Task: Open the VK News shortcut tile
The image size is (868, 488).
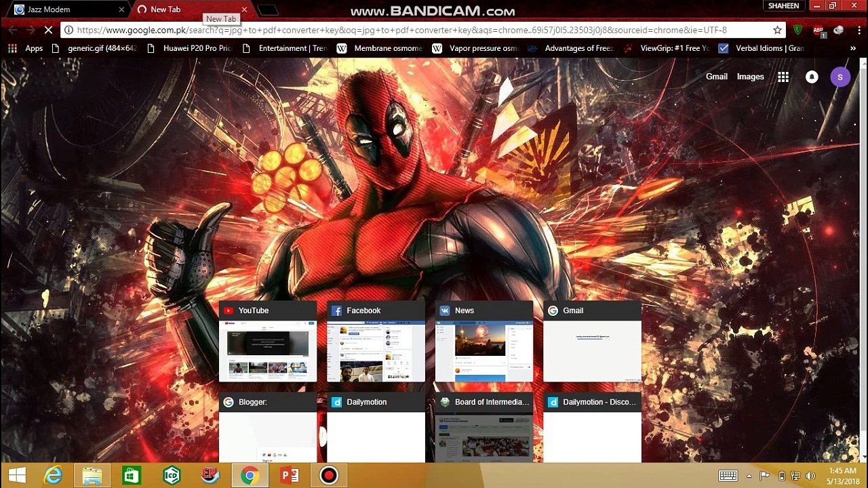Action: click(x=484, y=342)
